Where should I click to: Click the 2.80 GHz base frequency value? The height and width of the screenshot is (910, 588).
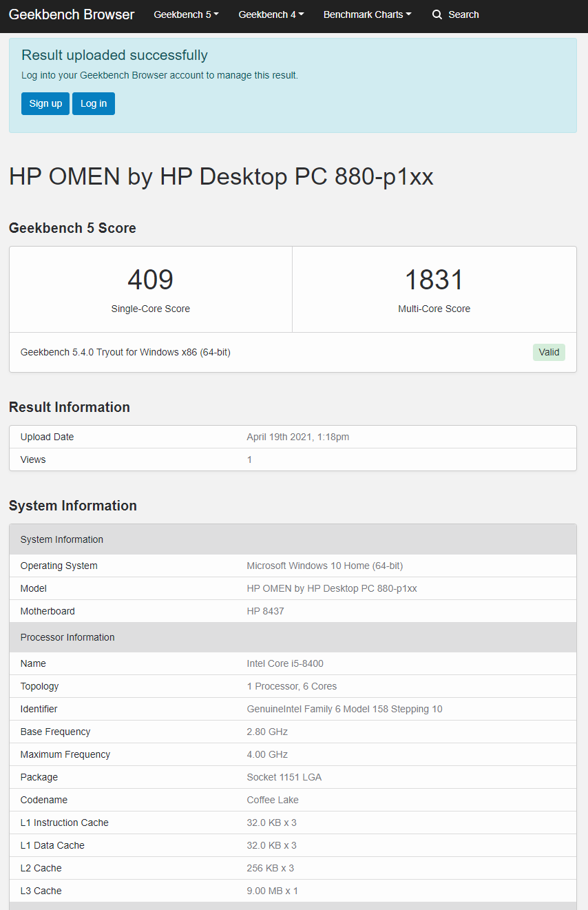[x=267, y=732]
